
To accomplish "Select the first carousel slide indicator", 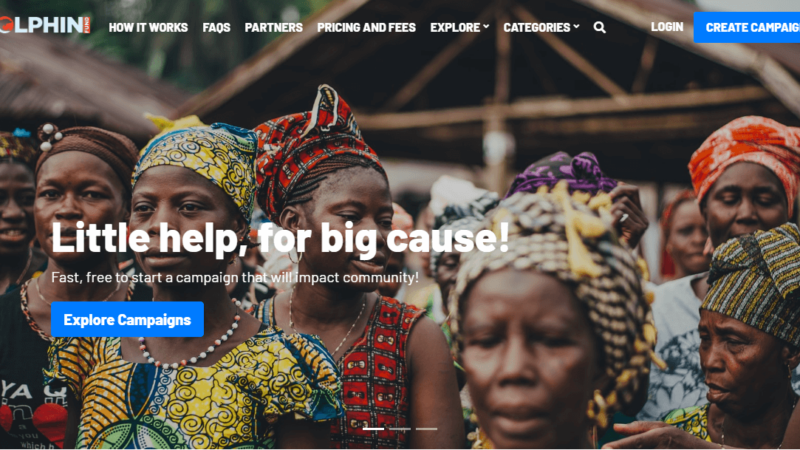I will coord(373,429).
